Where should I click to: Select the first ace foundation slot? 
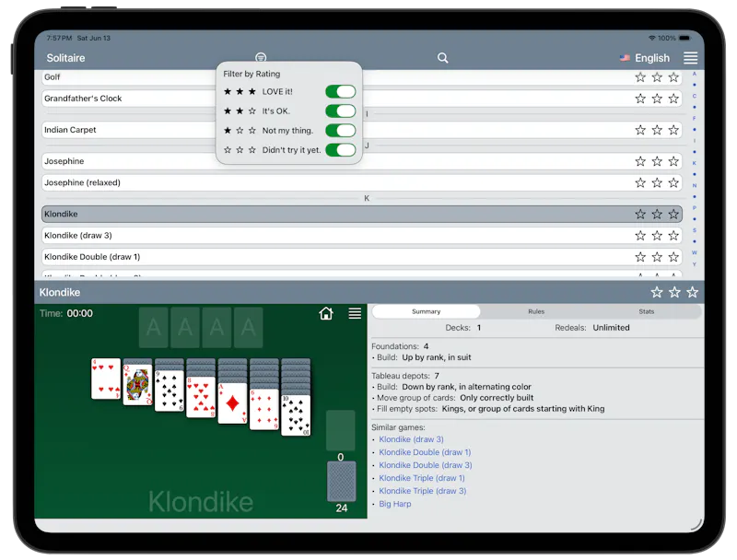pyautogui.click(x=153, y=327)
